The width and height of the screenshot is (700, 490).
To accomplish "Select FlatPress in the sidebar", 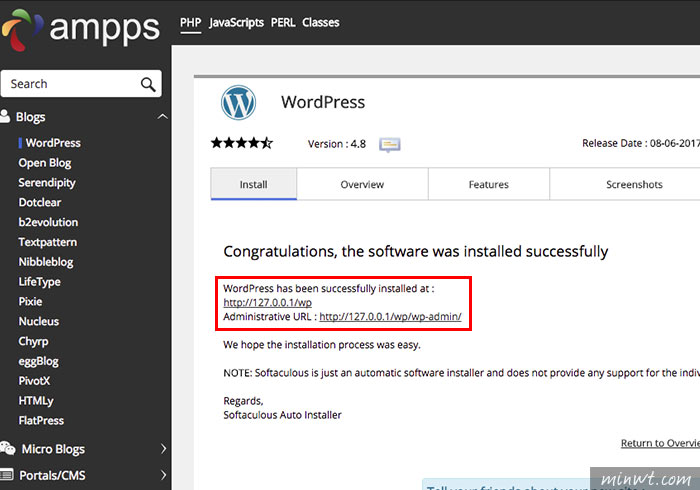I will tap(41, 420).
